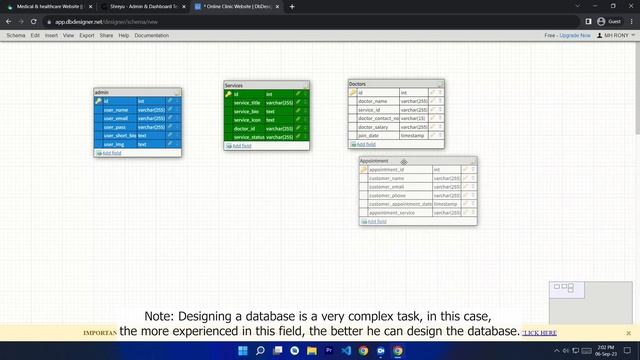This screenshot has width=640, height=360.
Task: Open the Services table options dropdown
Action: tap(306, 86)
